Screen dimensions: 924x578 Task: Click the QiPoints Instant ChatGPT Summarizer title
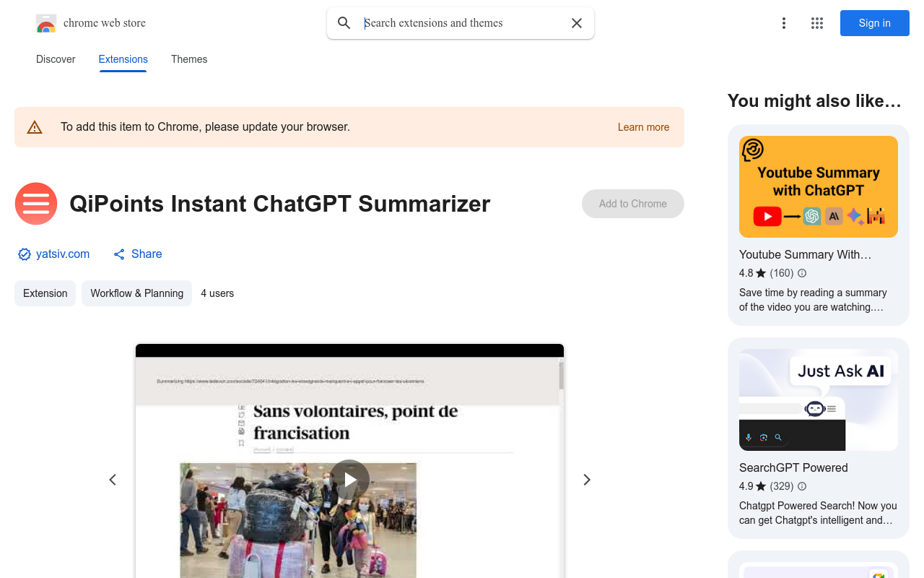point(280,204)
